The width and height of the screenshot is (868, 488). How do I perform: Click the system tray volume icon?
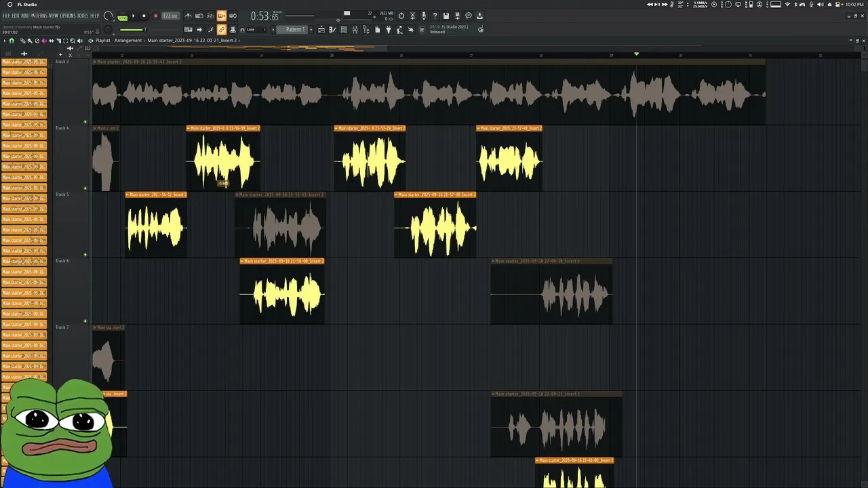click(821, 5)
